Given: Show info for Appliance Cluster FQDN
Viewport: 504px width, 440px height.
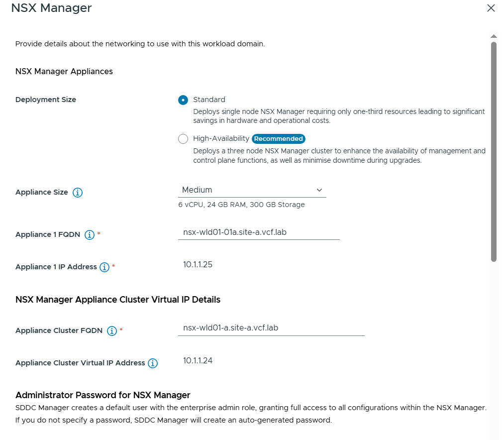Looking at the screenshot, I should [112, 331].
